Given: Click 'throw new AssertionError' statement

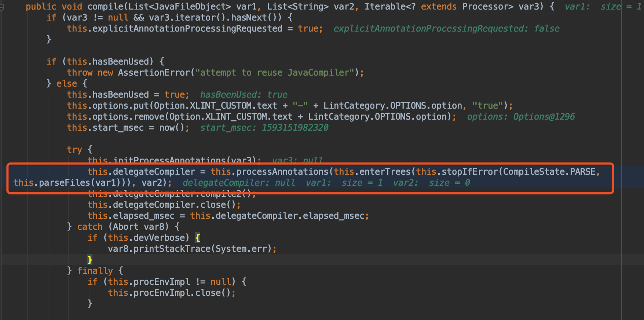Looking at the screenshot, I should tap(128, 73).
